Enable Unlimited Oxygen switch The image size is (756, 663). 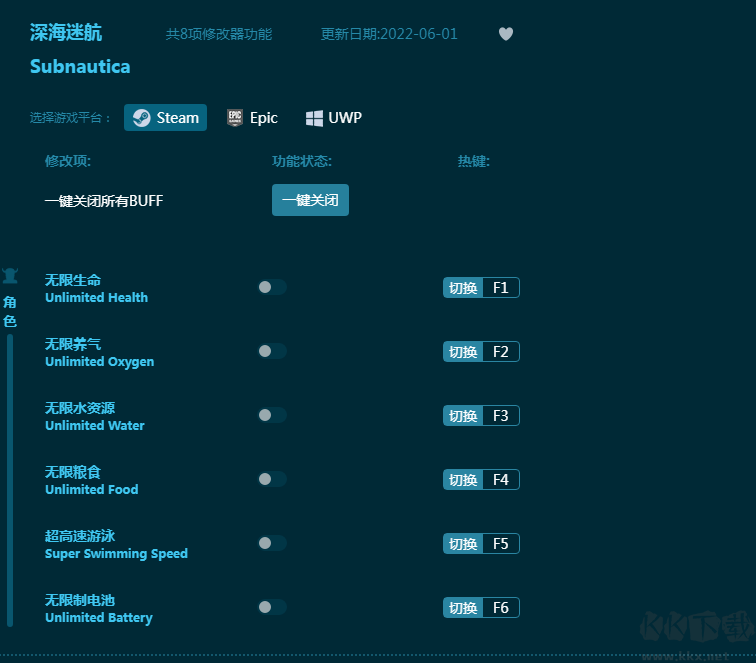click(x=272, y=351)
